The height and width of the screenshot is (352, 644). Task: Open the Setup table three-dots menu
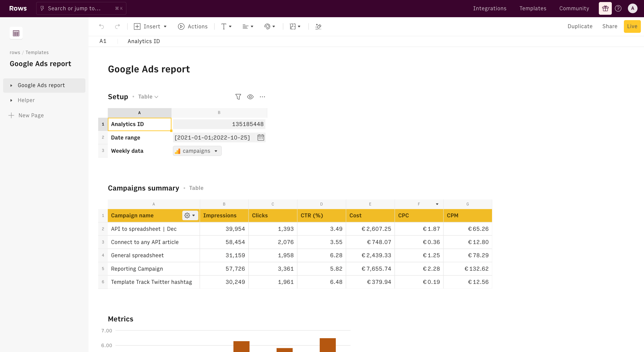coord(262,97)
